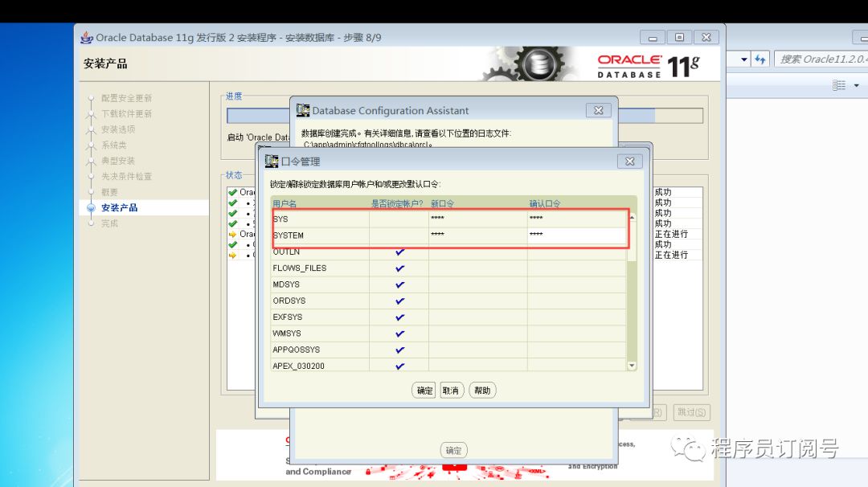Image resolution: width=868 pixels, height=487 pixels.
Task: Select the APPQOSSYS user name cell
Action: (320, 350)
